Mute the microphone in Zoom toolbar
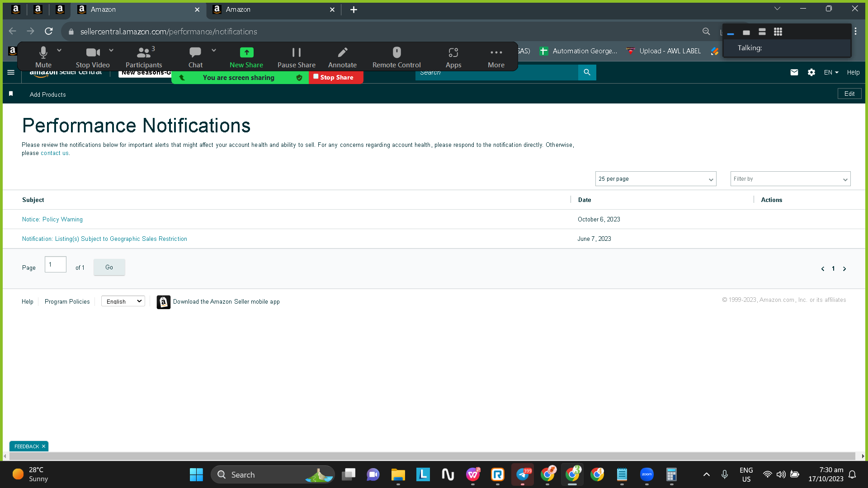Image resolution: width=868 pixels, height=488 pixels. click(43, 57)
